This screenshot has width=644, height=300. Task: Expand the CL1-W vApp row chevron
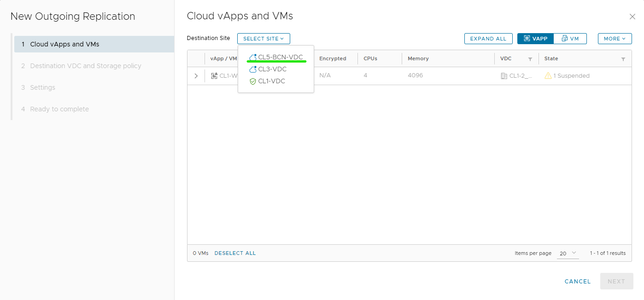tap(196, 76)
